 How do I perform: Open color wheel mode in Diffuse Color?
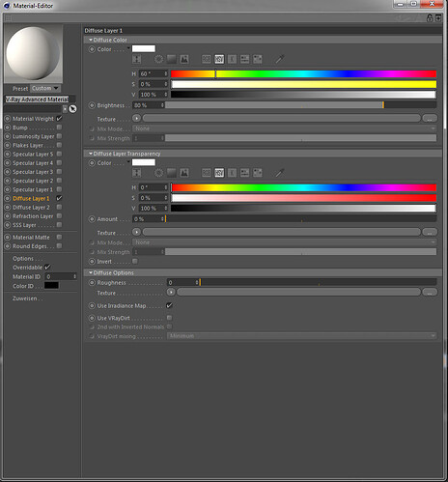pyautogui.click(x=158, y=59)
